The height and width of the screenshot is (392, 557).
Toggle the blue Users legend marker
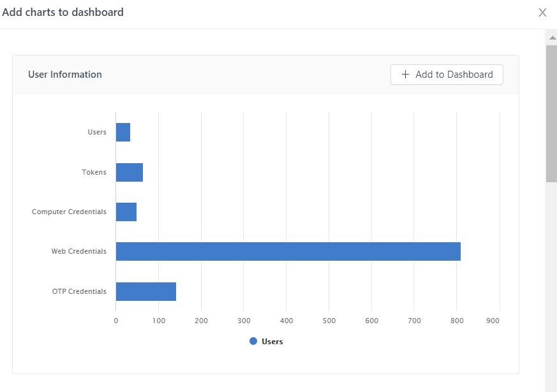253,342
